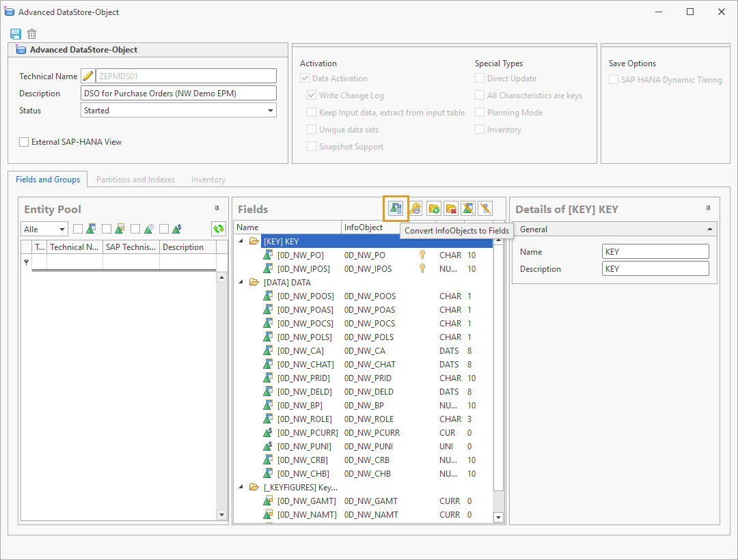Switch to the Partitions and Indexes tab
Image resolution: width=738 pixels, height=560 pixels.
[x=135, y=179]
